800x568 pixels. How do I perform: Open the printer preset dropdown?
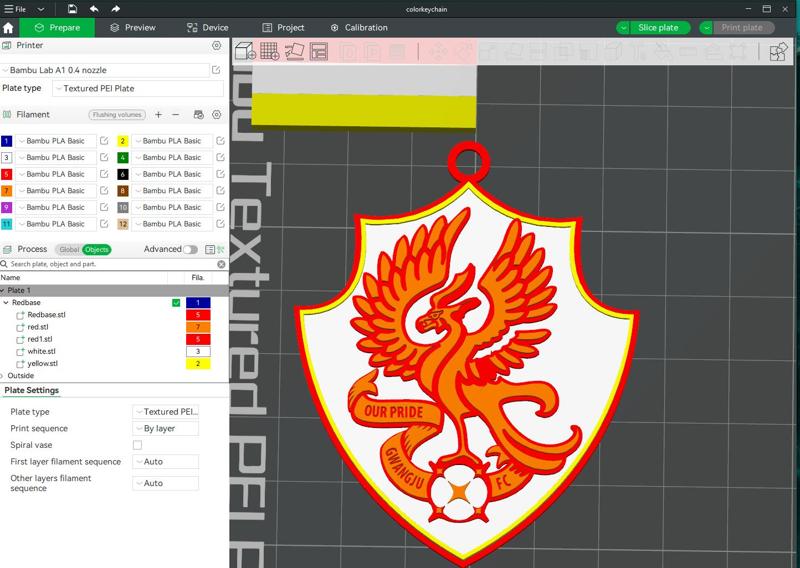[x=106, y=70]
